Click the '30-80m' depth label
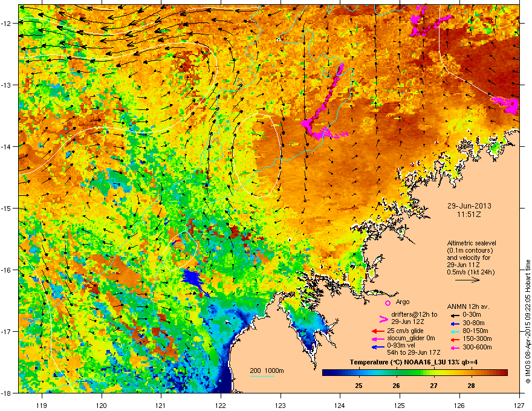The width and height of the screenshot is (532, 411). point(473,323)
